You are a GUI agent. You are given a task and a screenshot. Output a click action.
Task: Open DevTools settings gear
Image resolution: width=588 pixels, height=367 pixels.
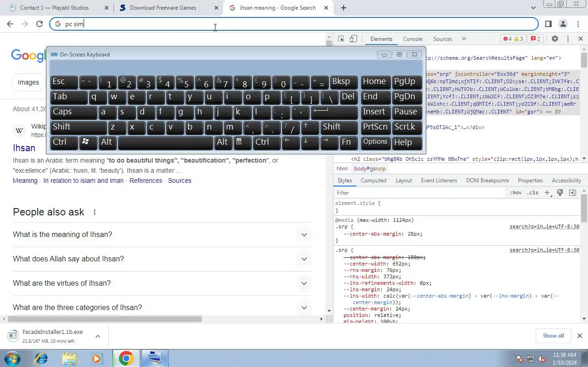(555, 39)
